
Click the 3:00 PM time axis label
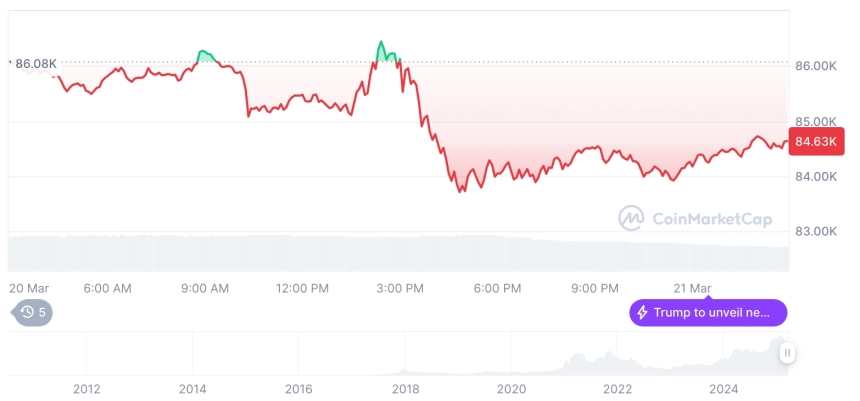point(400,289)
